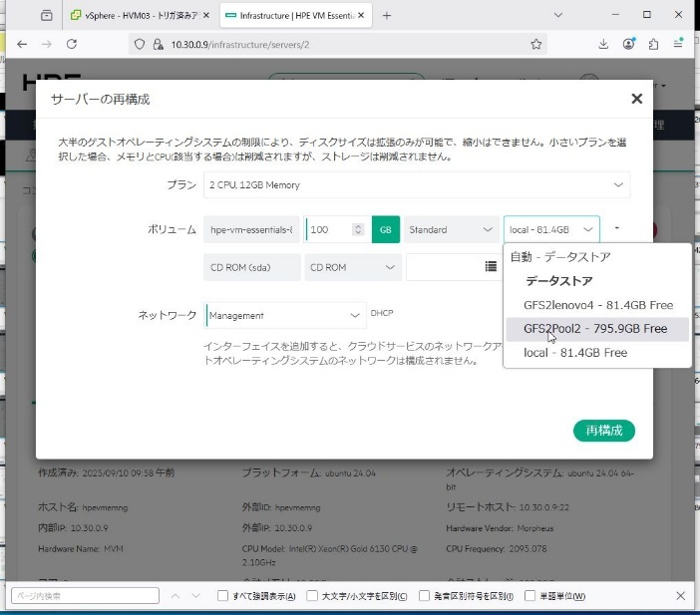Open the Management network dropdown
700x615 pixels.
click(285, 316)
